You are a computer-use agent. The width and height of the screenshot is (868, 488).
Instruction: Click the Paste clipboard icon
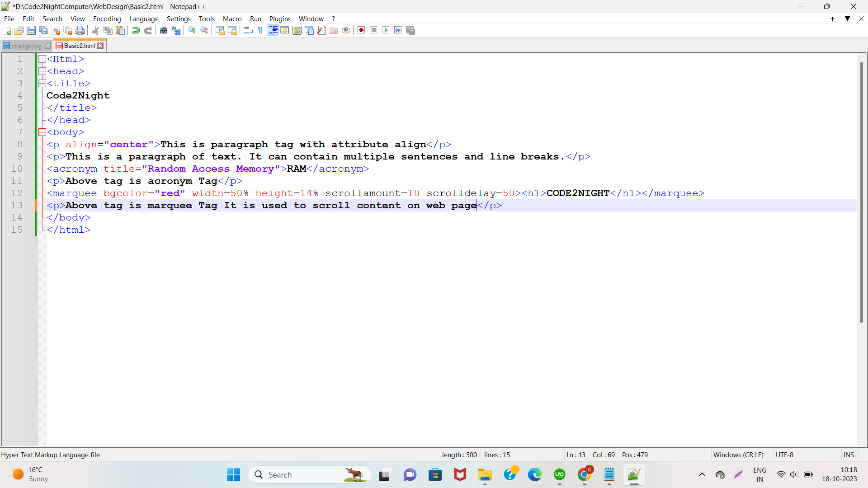point(120,30)
